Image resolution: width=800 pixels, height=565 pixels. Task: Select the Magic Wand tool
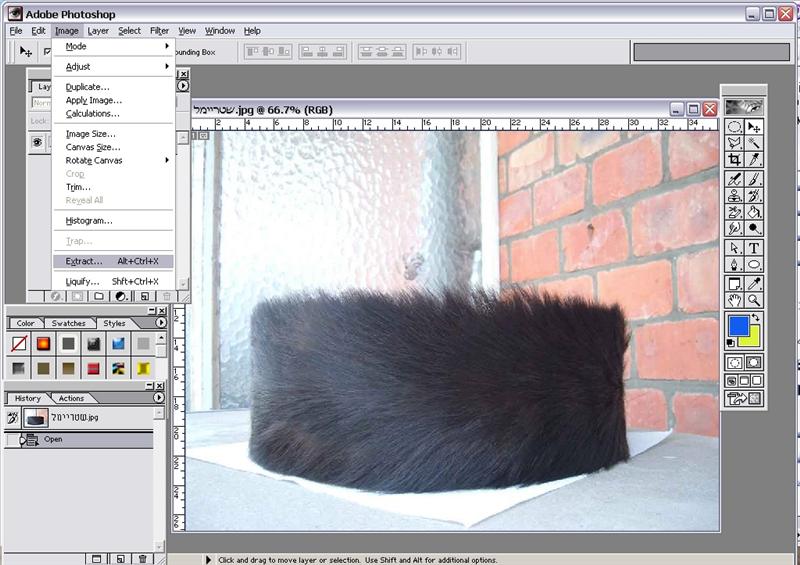754,143
